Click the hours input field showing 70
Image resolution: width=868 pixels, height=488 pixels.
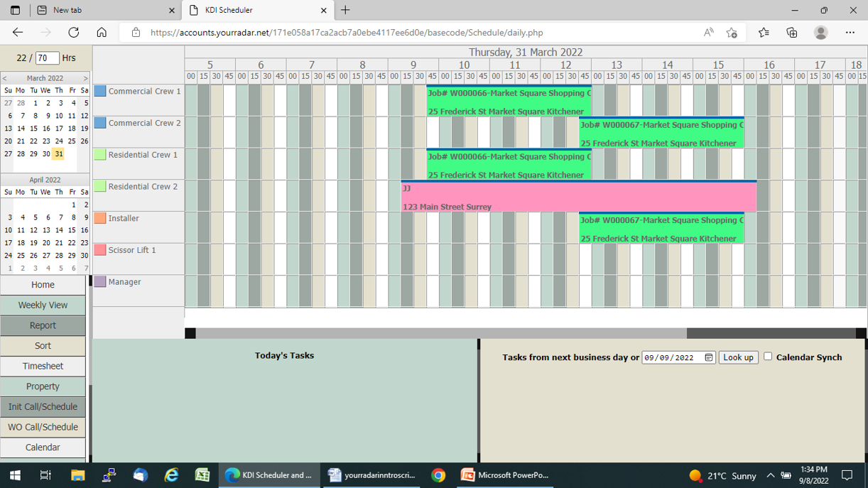pos(47,58)
